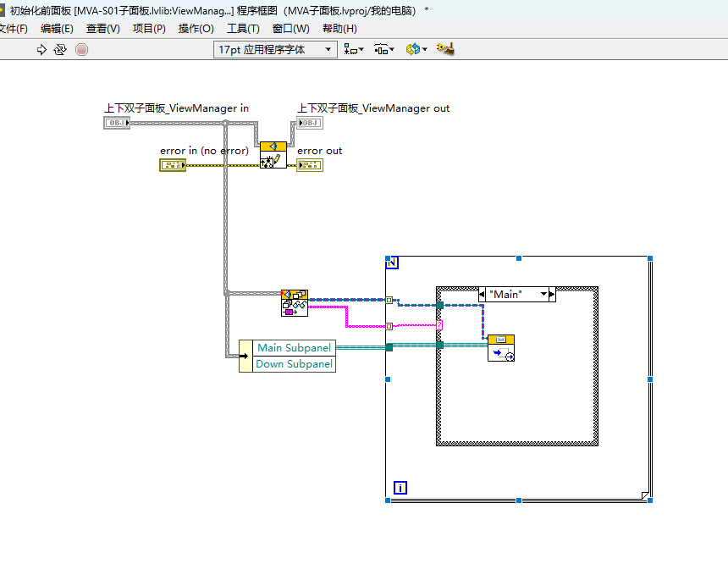This screenshot has width=728, height=564.
Task: Open the 查看(V) menu
Action: [103, 29]
